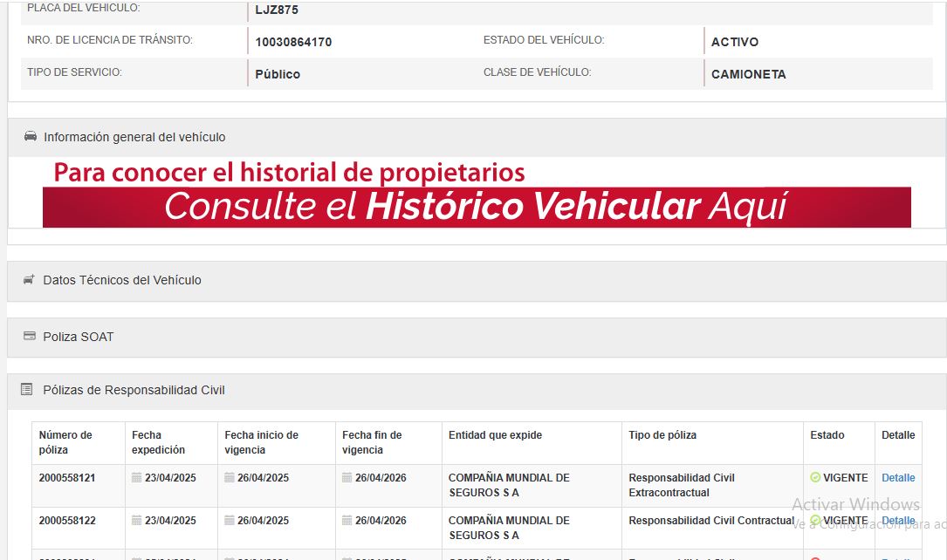Select policy number 2000558121 cell
Image resolution: width=947 pixels, height=560 pixels.
[67, 478]
